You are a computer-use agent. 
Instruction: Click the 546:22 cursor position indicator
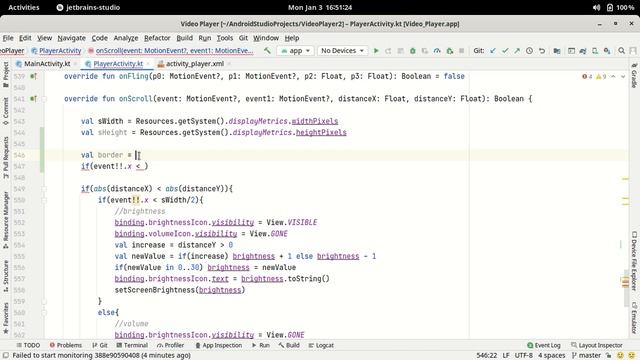[487, 356]
